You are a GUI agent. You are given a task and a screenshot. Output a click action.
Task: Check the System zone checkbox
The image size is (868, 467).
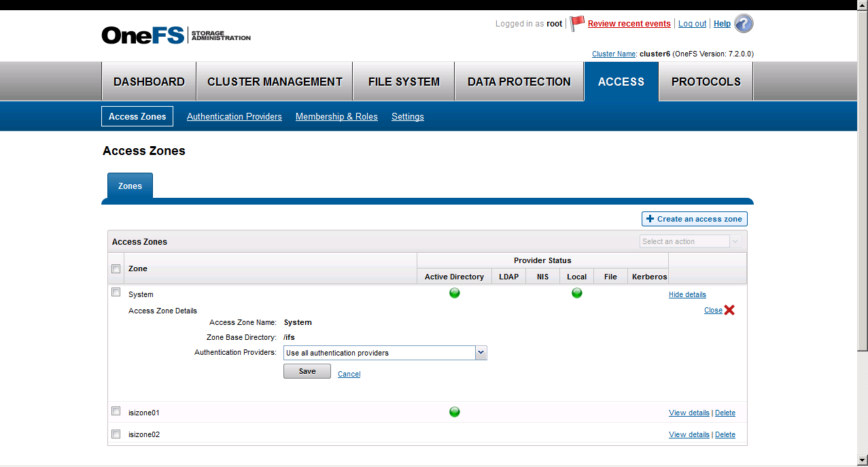click(x=116, y=292)
